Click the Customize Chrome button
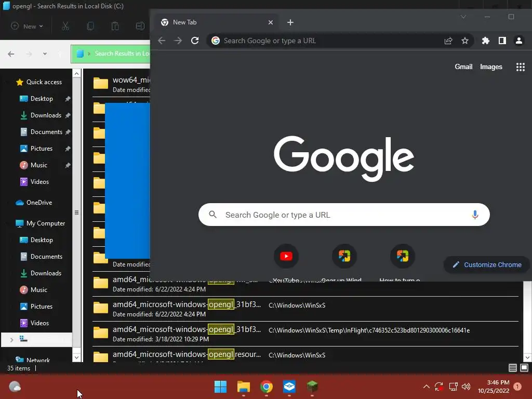 click(x=487, y=264)
